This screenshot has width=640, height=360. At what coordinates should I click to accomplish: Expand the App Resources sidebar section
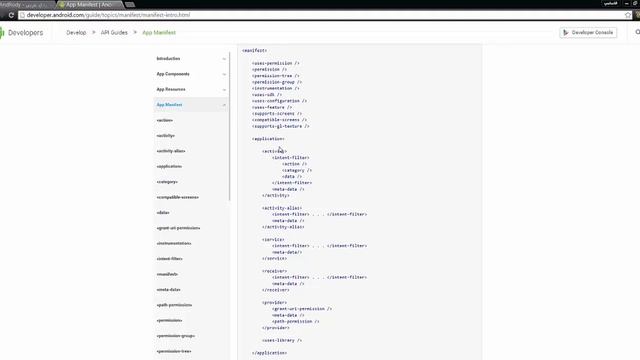click(224, 89)
